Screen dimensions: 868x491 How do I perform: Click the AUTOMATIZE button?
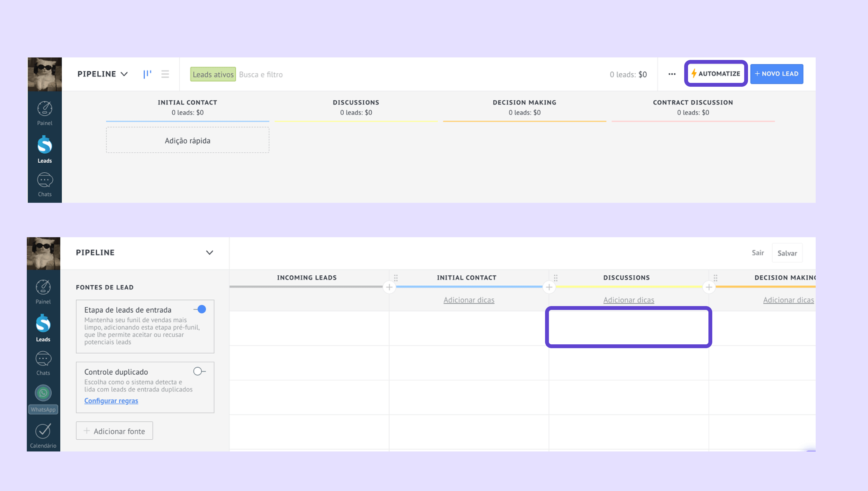pos(716,74)
